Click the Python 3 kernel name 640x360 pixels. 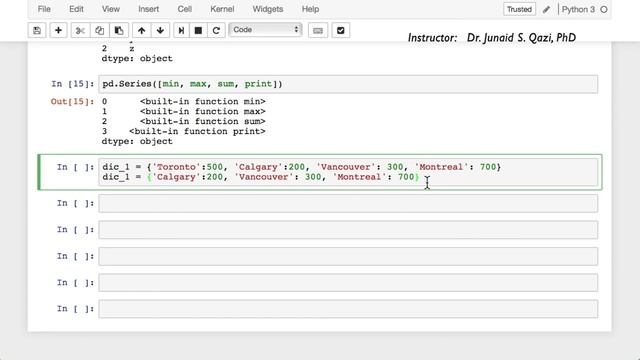click(578, 9)
